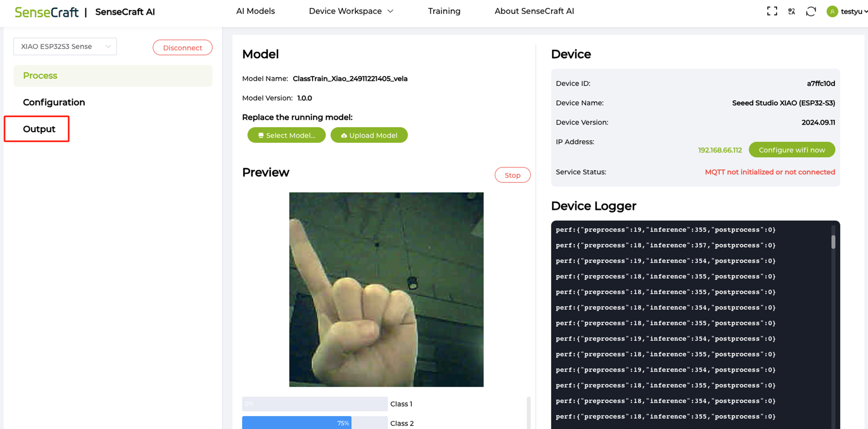
Task: Click the Class 1 confidence bar
Action: coord(315,404)
